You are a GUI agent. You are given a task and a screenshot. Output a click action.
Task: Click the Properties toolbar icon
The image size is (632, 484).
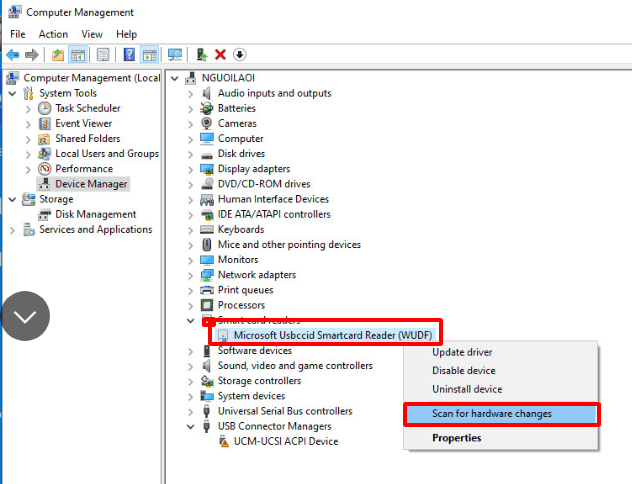click(x=103, y=55)
